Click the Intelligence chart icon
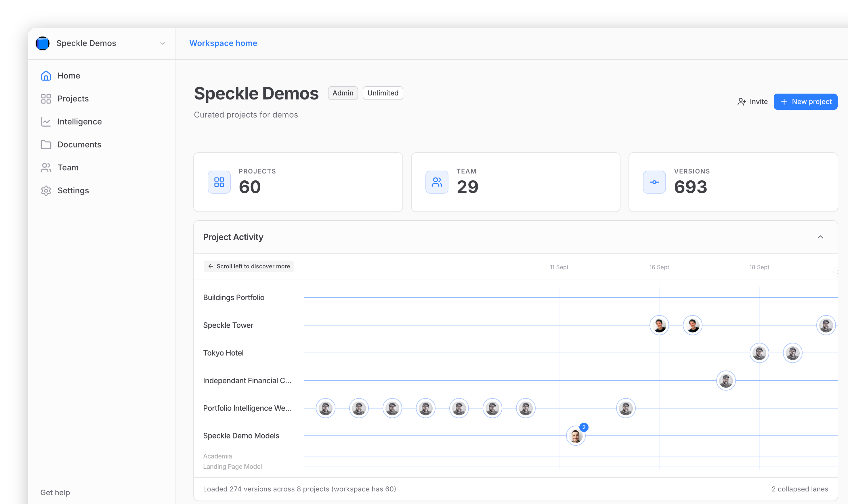Viewport: 848px width, 504px height. (x=46, y=122)
